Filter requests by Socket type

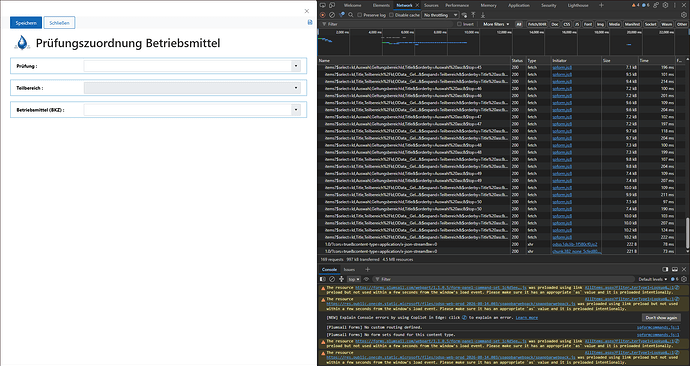(x=650, y=24)
